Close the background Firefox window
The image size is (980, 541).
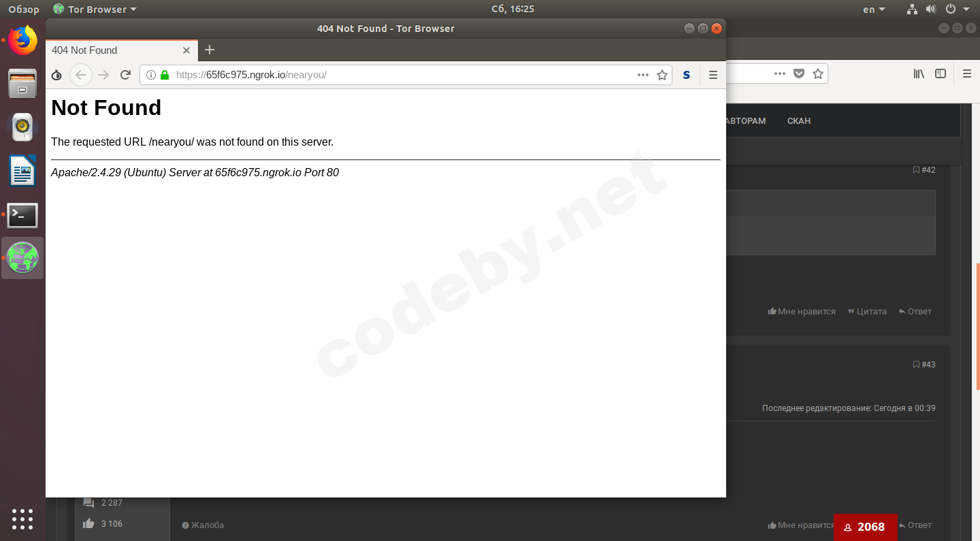970,28
